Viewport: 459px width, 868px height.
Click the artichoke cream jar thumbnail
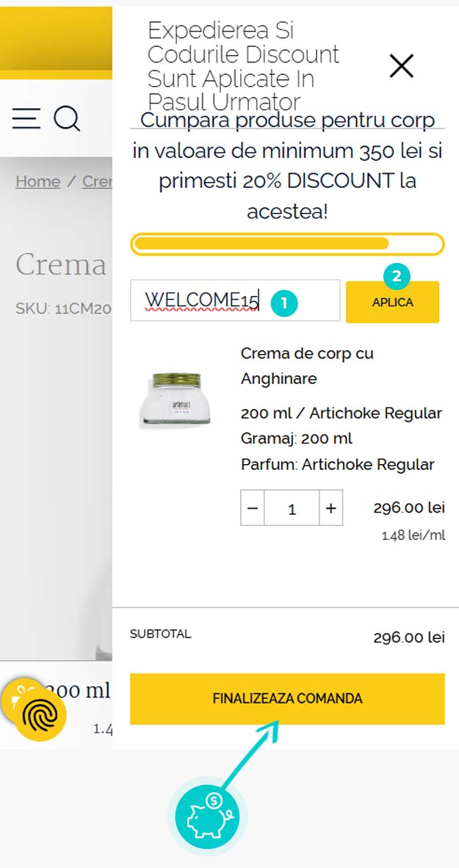pyautogui.click(x=176, y=397)
